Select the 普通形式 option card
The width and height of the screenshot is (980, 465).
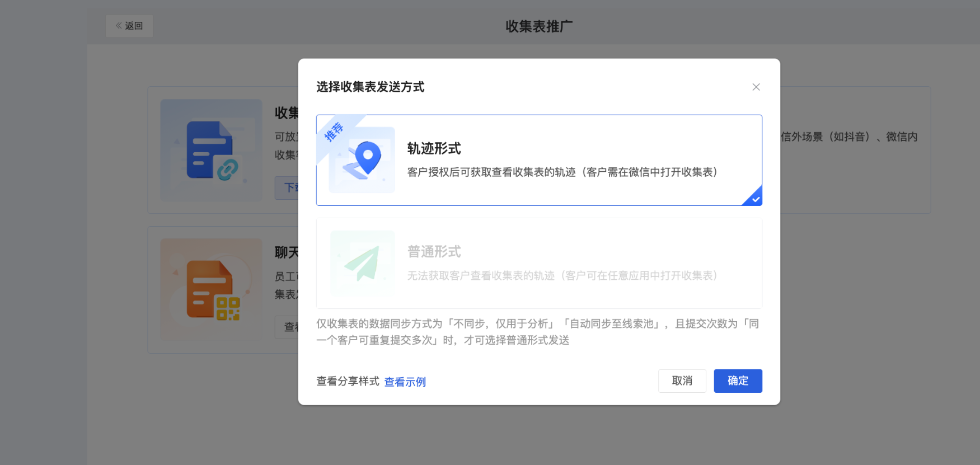click(x=539, y=263)
